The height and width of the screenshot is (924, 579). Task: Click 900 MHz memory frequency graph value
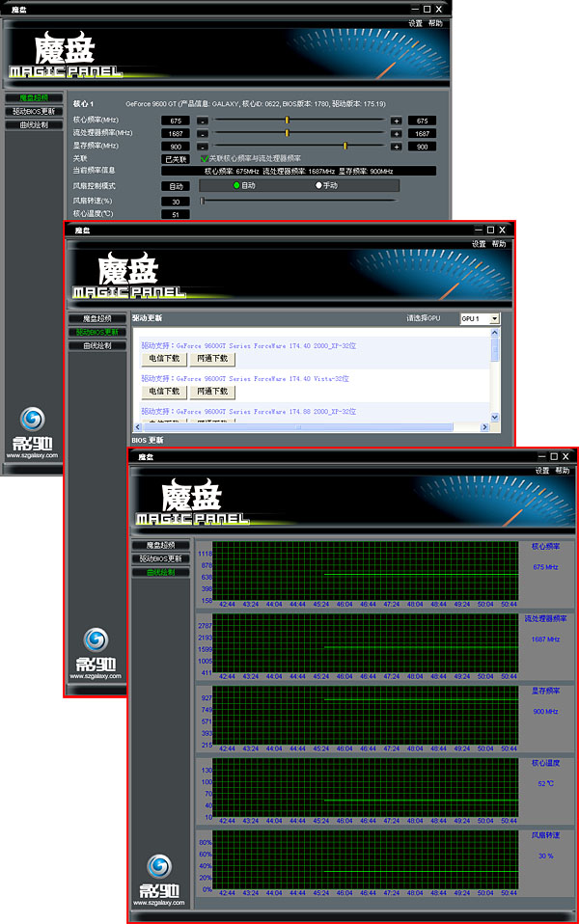545,712
